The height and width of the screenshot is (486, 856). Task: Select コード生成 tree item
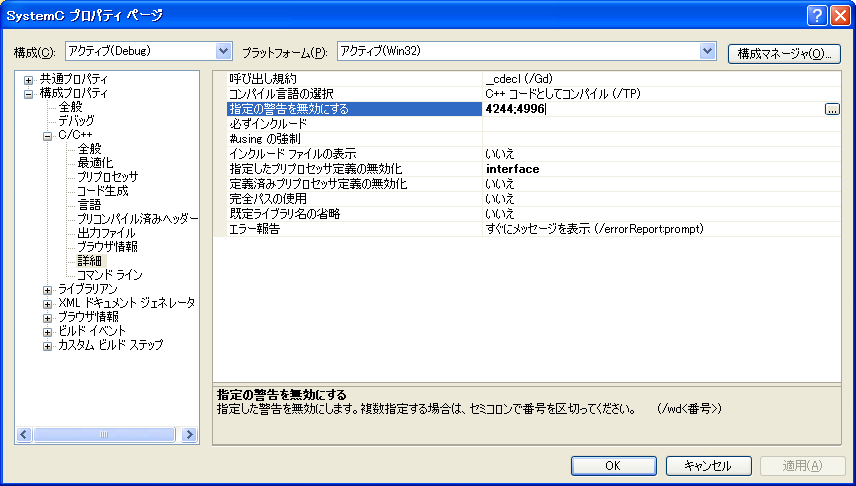[x=103, y=191]
